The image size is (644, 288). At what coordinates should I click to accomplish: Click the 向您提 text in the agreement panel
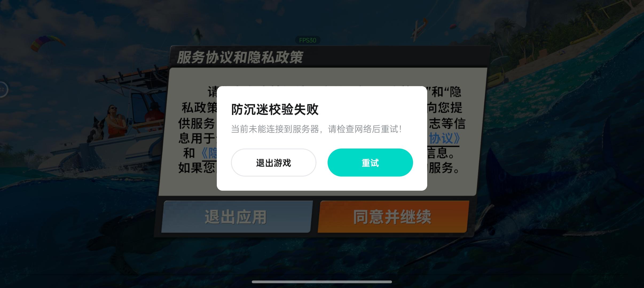point(445,108)
